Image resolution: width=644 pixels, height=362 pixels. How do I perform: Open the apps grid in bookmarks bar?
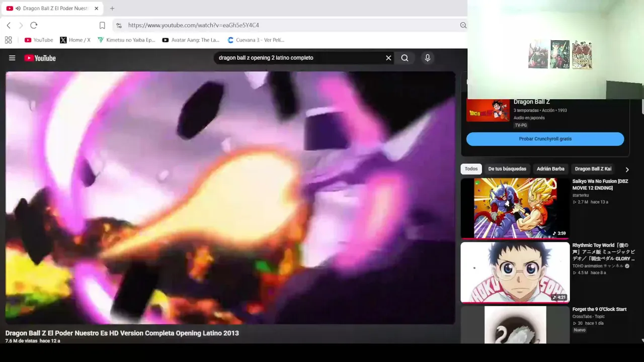(x=8, y=40)
